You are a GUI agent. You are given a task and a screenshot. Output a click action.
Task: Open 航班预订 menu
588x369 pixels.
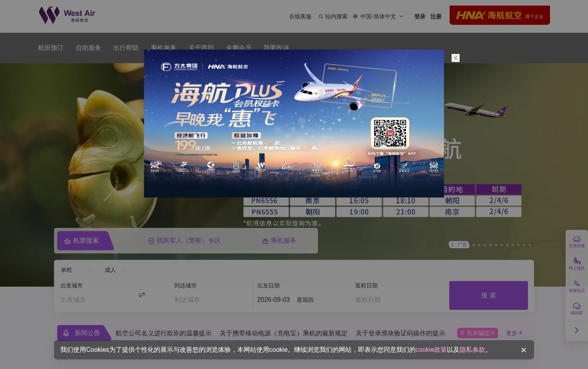click(x=51, y=48)
